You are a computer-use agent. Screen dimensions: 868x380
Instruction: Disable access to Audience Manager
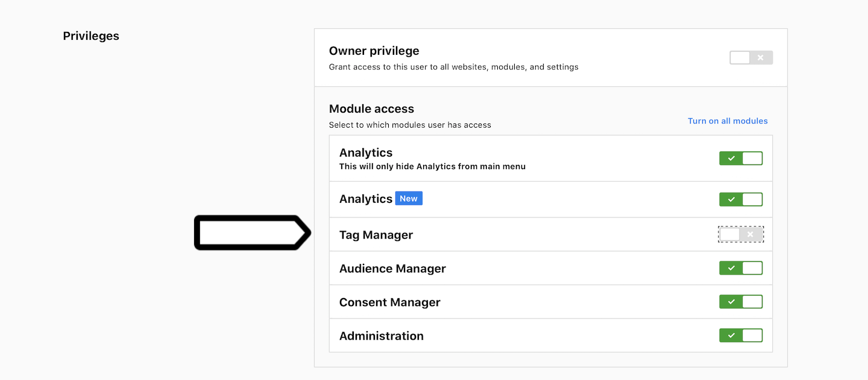[741, 267]
